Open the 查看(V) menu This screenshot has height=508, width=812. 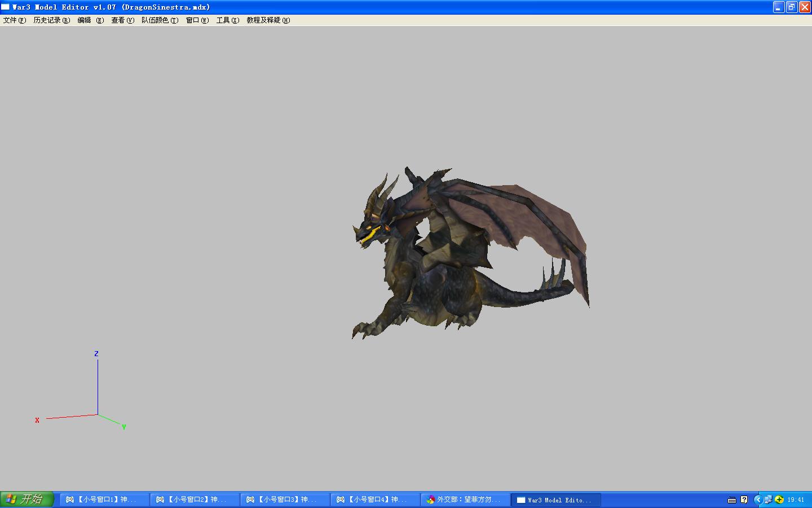click(x=122, y=20)
